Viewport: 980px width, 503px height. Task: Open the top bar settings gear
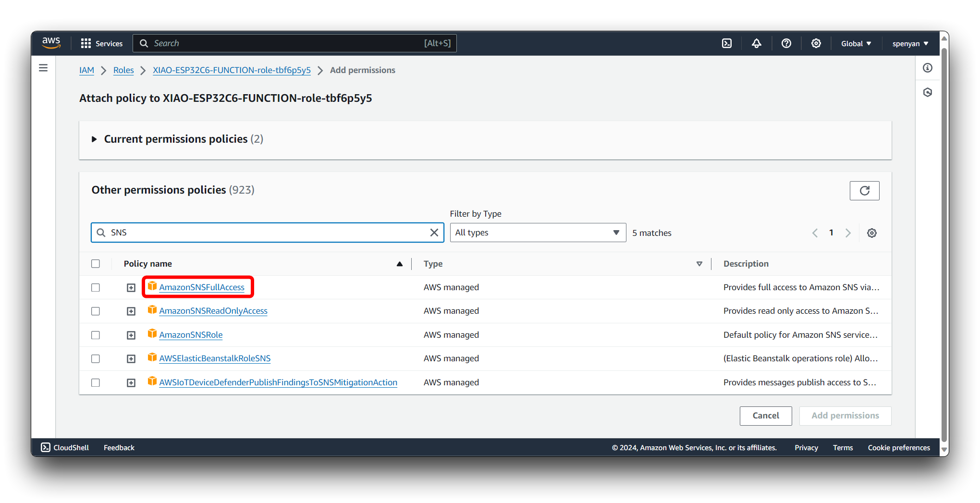tap(816, 43)
